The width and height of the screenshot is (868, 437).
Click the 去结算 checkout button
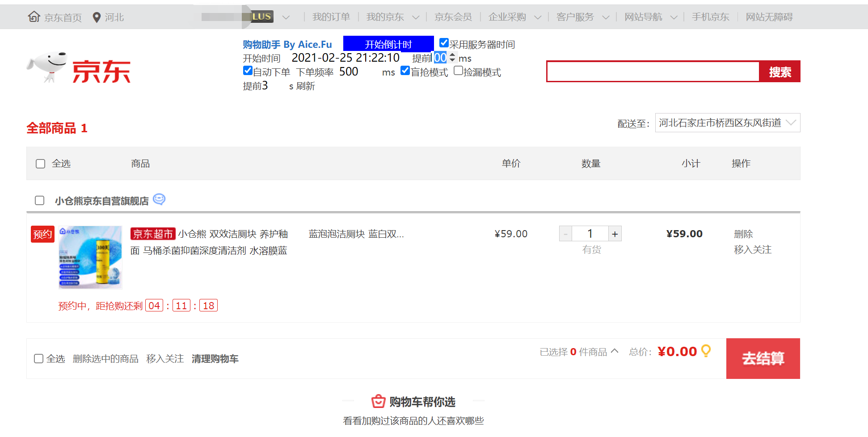(763, 358)
